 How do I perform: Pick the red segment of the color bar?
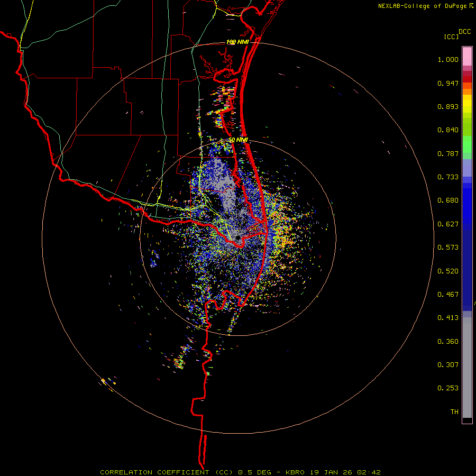[467, 79]
